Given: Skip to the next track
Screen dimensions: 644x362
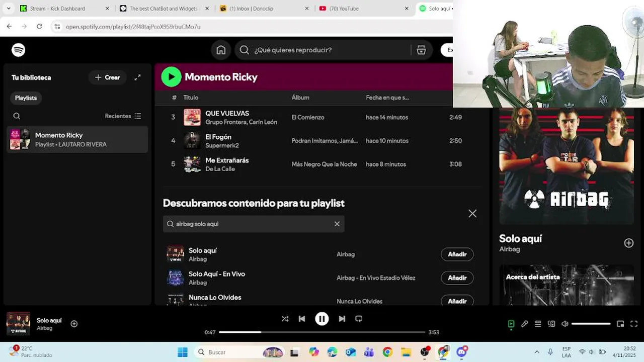Looking at the screenshot, I should click(342, 319).
